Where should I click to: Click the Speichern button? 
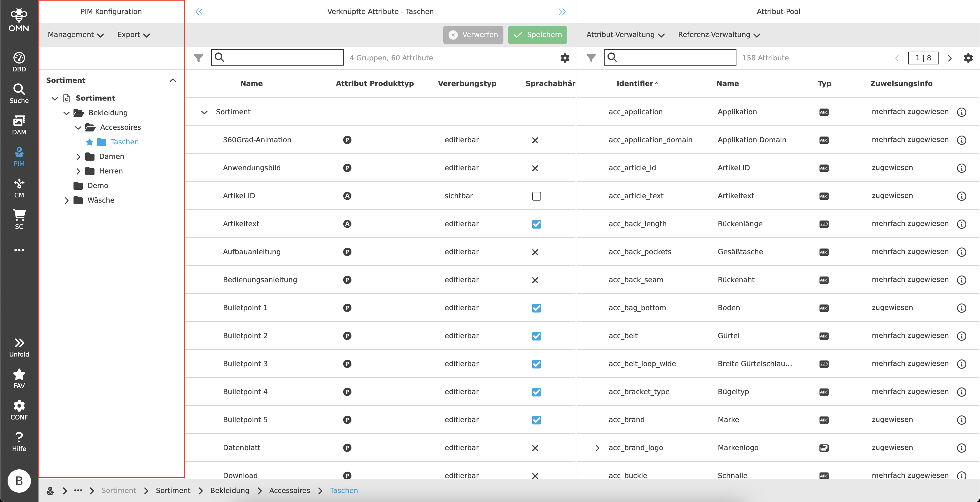[x=537, y=35]
